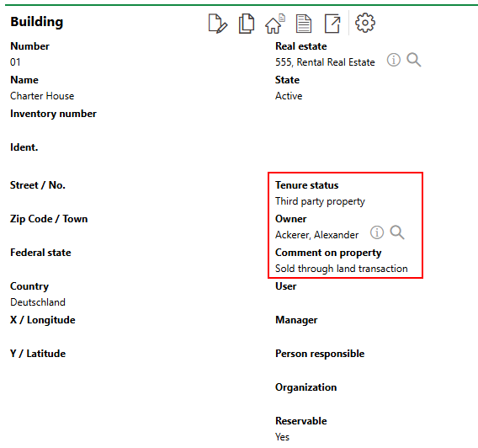Click magnifier next to Rental Real Estate

pyautogui.click(x=414, y=60)
